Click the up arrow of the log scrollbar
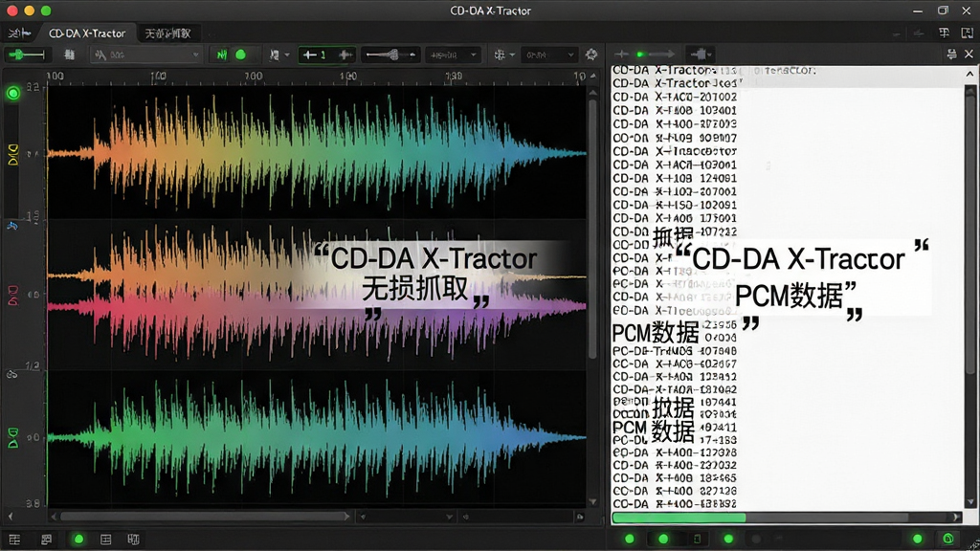Viewport: 980px width, 551px height. [969, 74]
